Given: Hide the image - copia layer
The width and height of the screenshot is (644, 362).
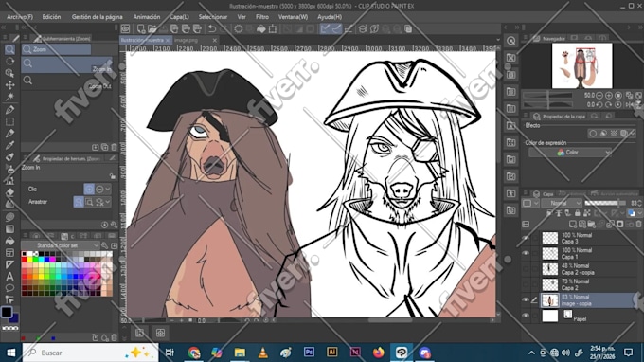Looking at the screenshot, I should click(526, 300).
